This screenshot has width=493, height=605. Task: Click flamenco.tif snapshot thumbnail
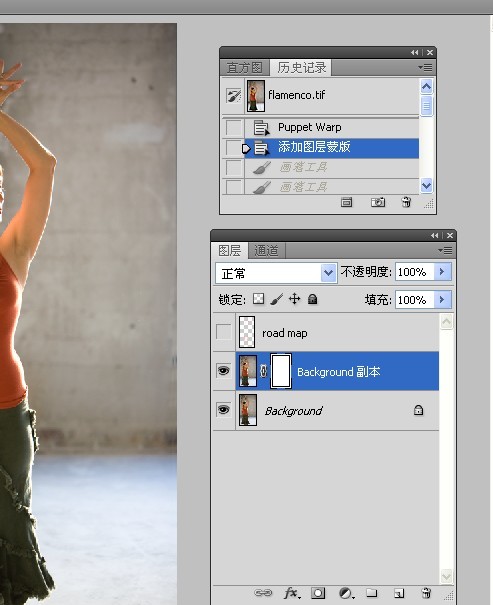[x=256, y=96]
